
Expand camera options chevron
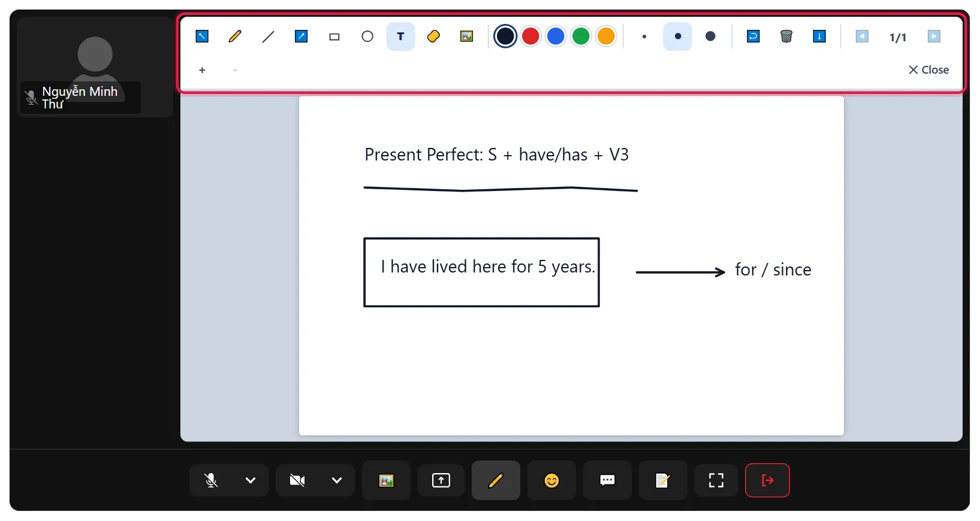pos(337,480)
